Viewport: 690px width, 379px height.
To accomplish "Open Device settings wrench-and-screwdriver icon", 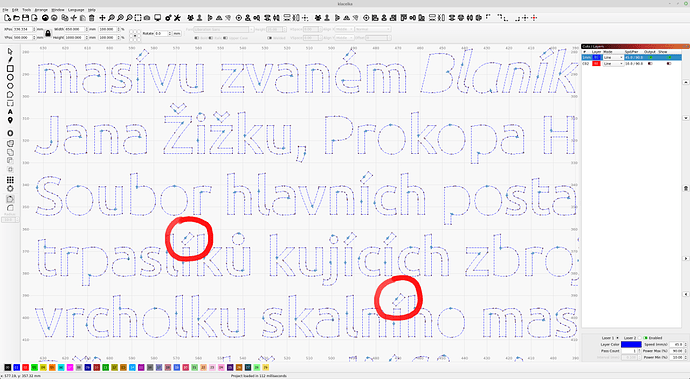I will click(x=177, y=18).
